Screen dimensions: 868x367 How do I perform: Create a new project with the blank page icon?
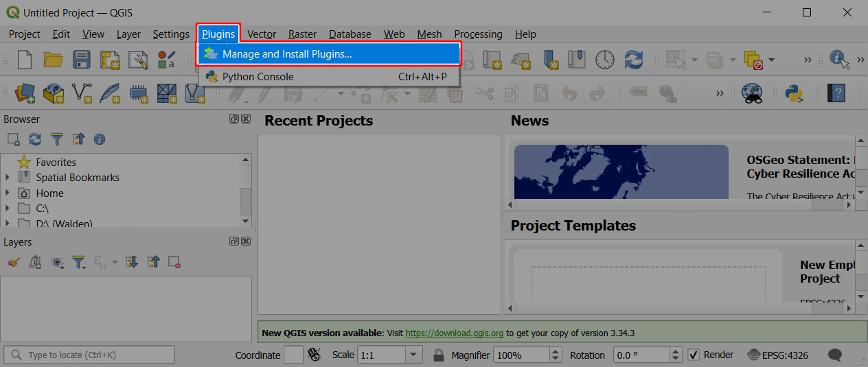[x=25, y=60]
